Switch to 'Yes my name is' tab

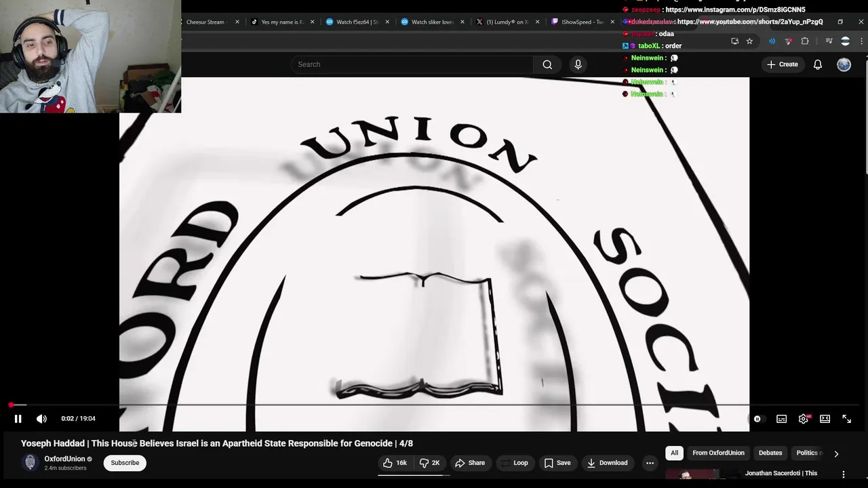point(281,22)
